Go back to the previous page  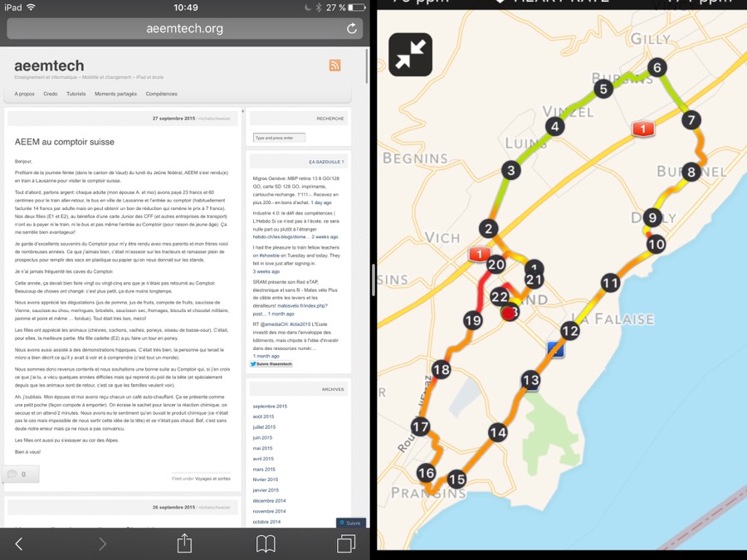pyautogui.click(x=19, y=543)
